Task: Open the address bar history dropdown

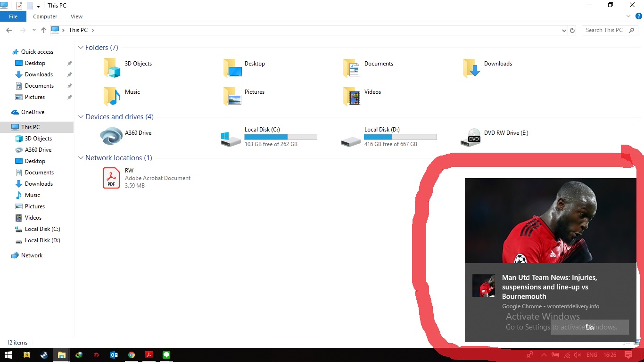Action: [x=564, y=30]
